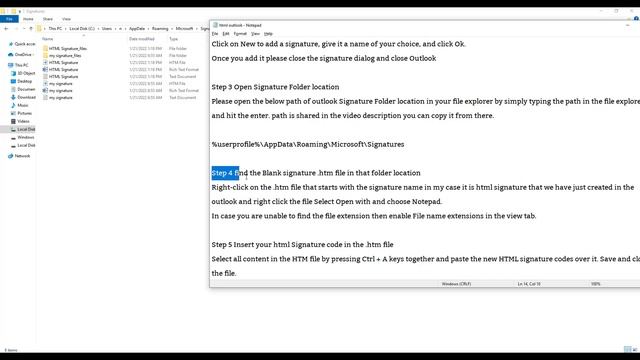Switch to the Share ribbon tab

(x=48, y=19)
